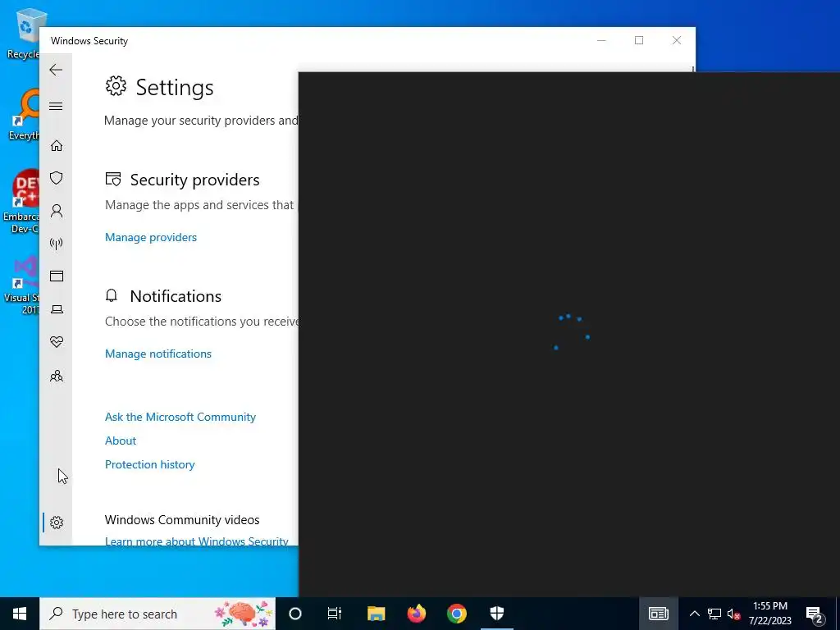The width and height of the screenshot is (840, 630).
Task: Maximize the Windows Security window
Action: click(x=639, y=41)
